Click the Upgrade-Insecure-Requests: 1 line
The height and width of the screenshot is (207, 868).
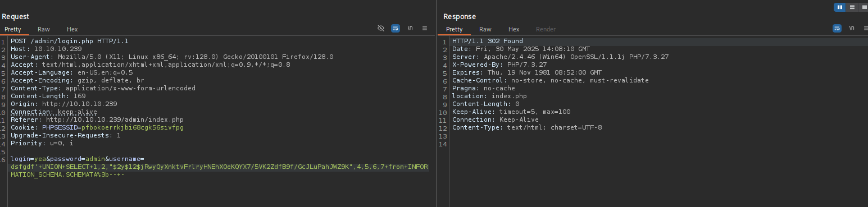click(66, 136)
